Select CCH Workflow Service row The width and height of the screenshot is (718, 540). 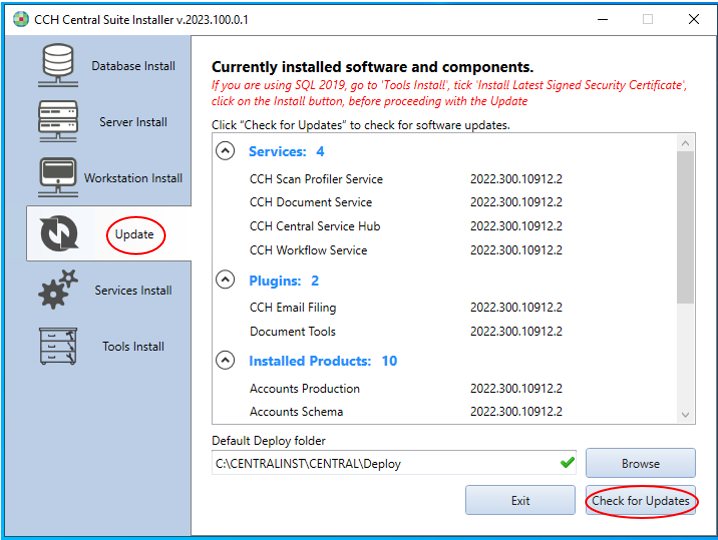[406, 250]
